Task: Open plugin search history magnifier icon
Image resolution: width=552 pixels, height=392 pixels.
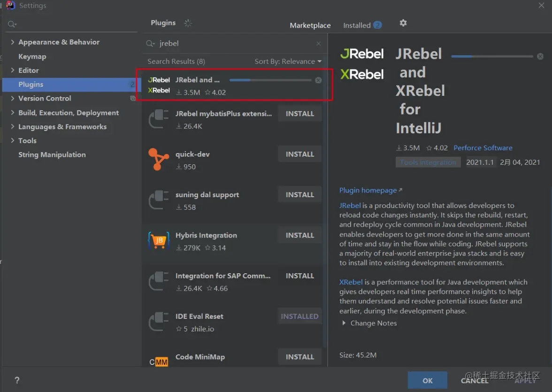Action: click(x=150, y=43)
